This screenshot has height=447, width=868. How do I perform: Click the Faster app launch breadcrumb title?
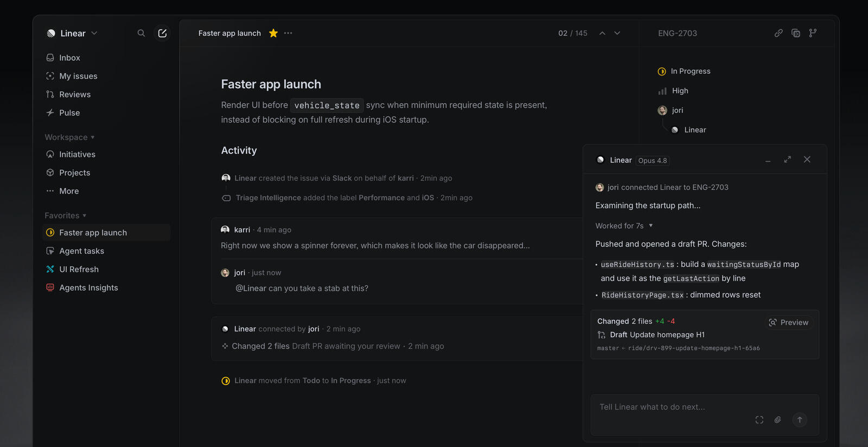pos(229,33)
